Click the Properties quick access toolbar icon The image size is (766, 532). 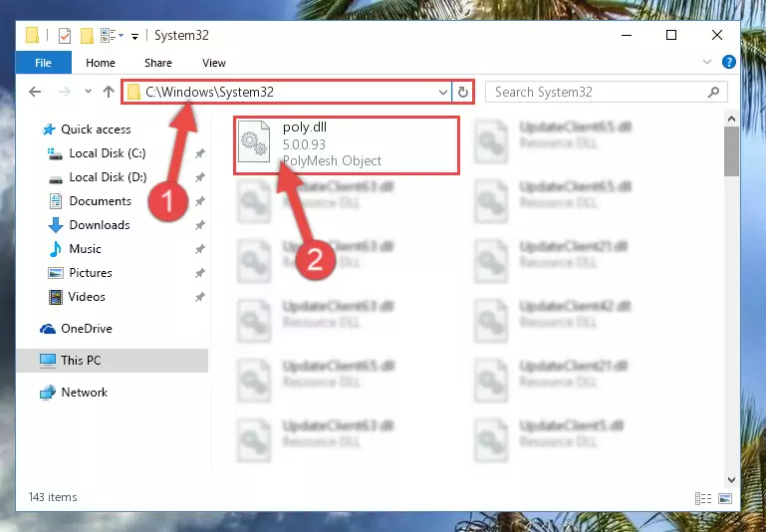coord(65,36)
